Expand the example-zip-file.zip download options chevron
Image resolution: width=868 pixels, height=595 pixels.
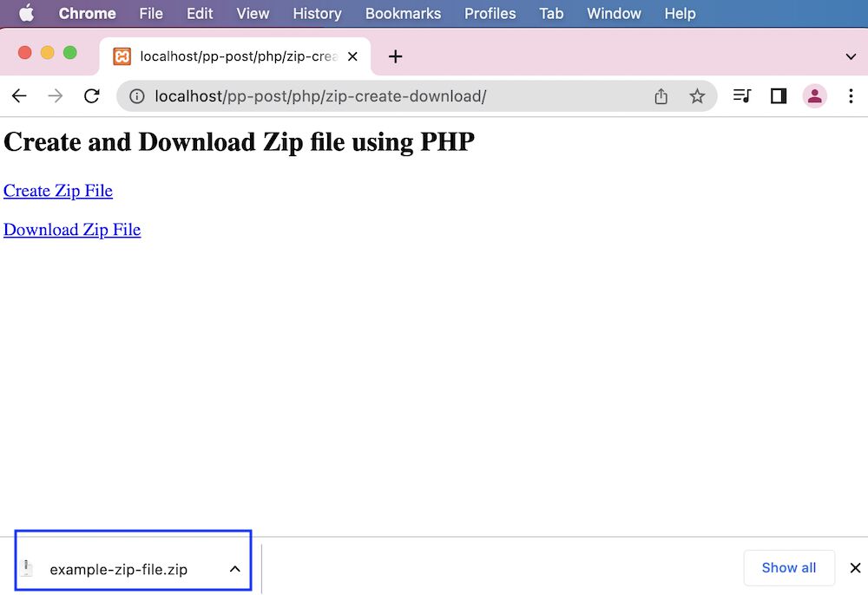(x=234, y=569)
